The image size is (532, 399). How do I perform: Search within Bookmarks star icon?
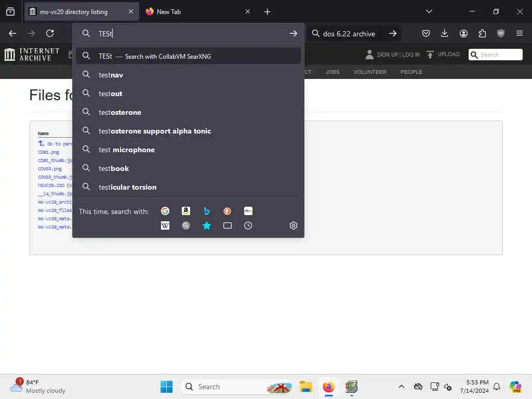coord(207,225)
